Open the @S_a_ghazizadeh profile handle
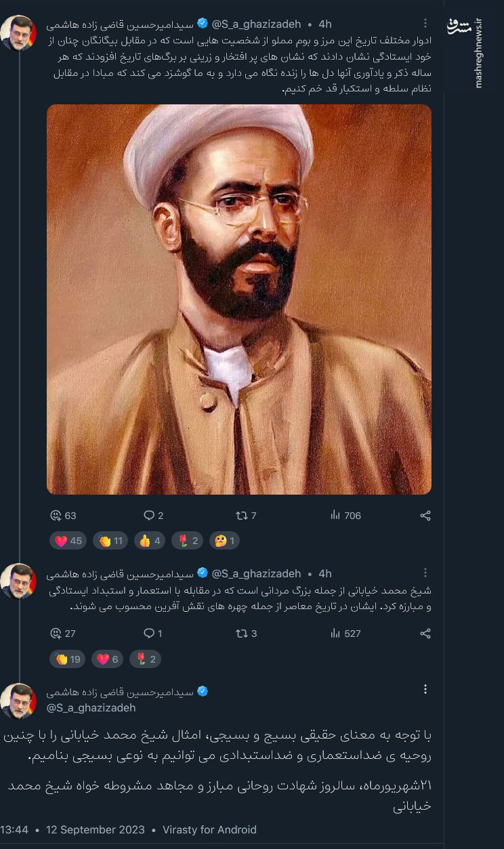 [256, 23]
